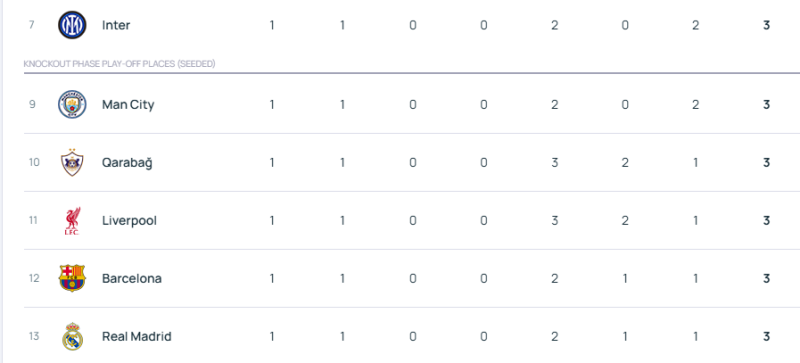Image resolution: width=800 pixels, height=363 pixels.
Task: Click rank number 7 beside Inter
Action: [32, 25]
